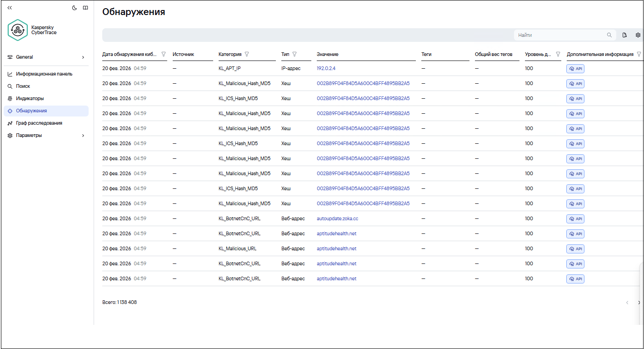Open Информационная панель from the sidebar
The image size is (644, 349).
tap(46, 74)
